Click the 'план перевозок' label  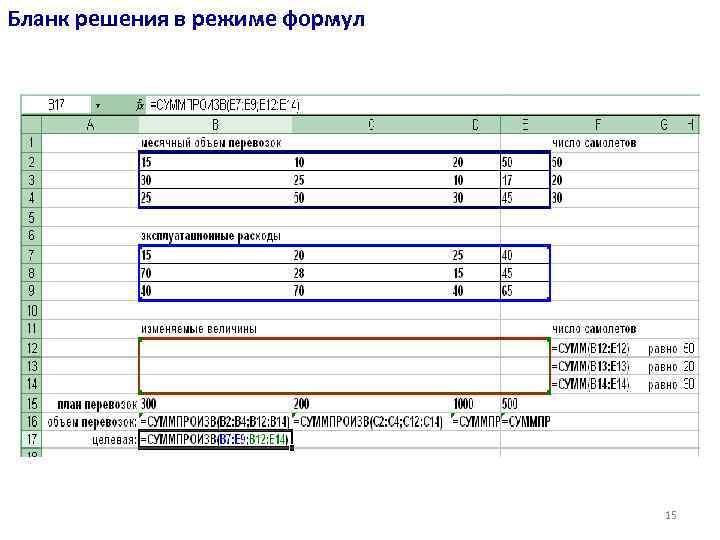coord(97,404)
